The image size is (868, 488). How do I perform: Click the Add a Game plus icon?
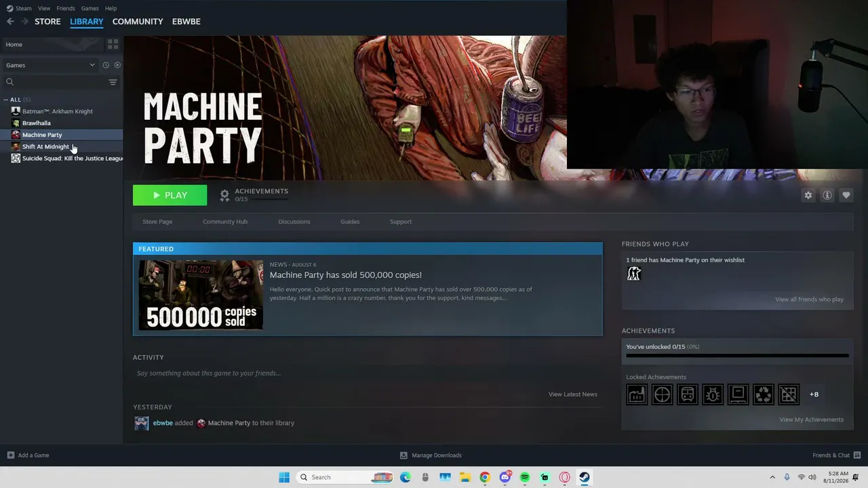(10, 455)
